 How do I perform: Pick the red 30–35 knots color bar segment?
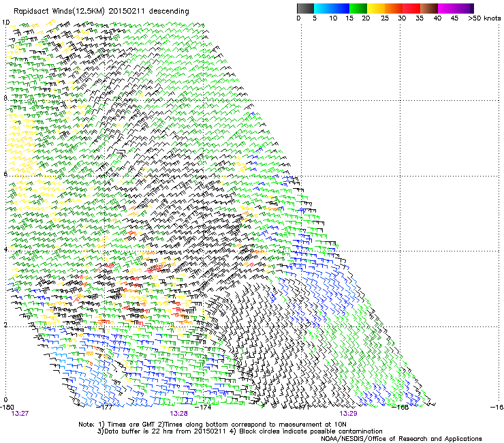(x=411, y=8)
